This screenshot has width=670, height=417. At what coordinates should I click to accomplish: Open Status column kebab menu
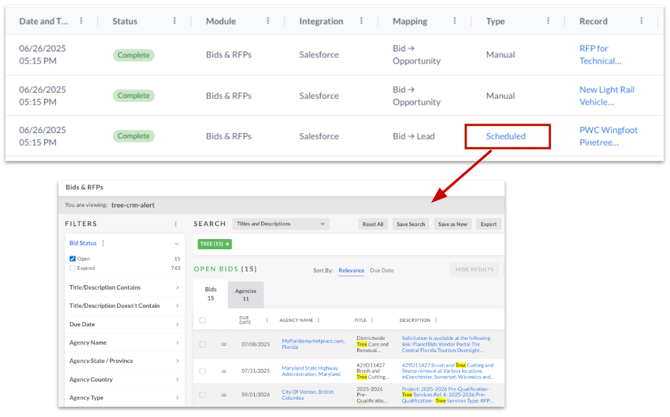pos(174,21)
